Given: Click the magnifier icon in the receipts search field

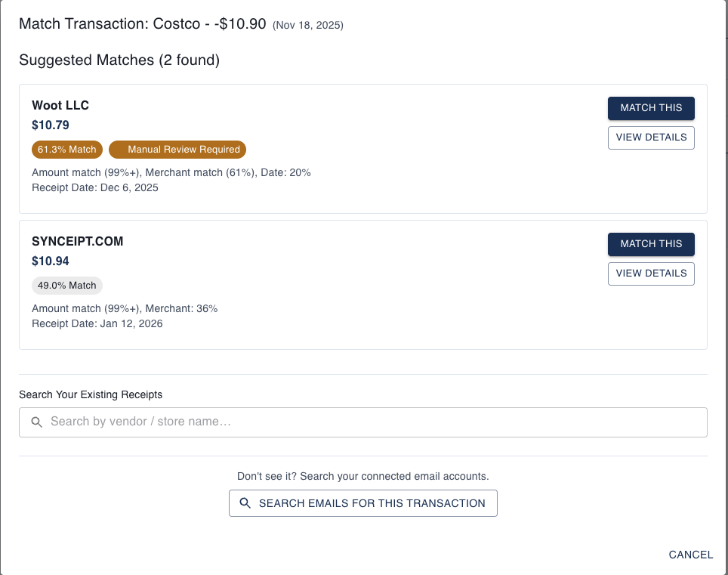Looking at the screenshot, I should (36, 422).
